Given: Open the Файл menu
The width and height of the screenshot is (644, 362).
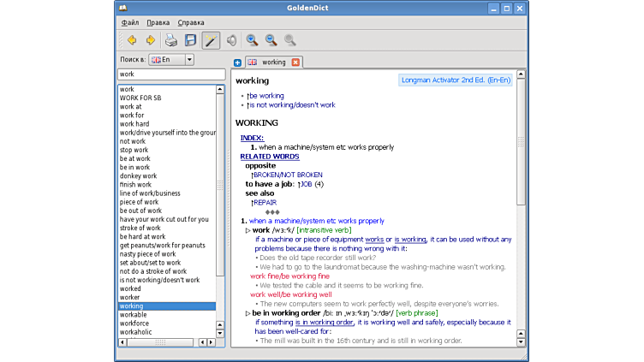Looking at the screenshot, I should (x=130, y=22).
